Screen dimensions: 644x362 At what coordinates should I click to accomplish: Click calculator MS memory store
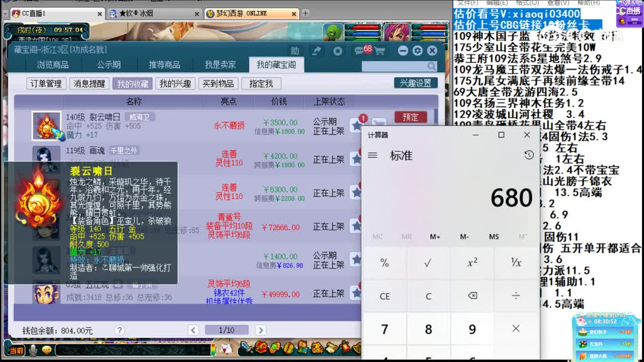pos(494,236)
